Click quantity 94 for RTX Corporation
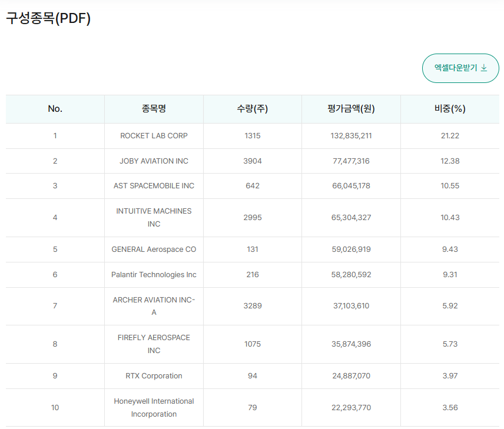The height and width of the screenshot is (429, 504). (253, 376)
